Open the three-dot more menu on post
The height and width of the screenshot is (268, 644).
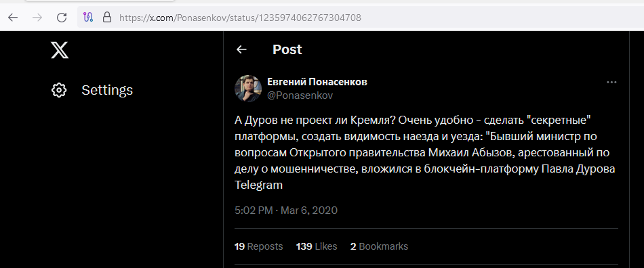click(611, 83)
